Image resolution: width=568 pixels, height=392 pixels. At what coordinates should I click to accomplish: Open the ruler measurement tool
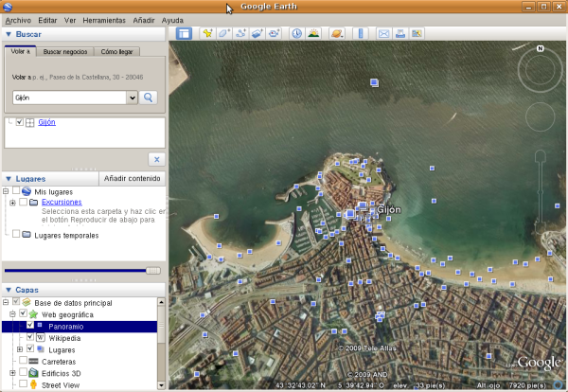[362, 33]
